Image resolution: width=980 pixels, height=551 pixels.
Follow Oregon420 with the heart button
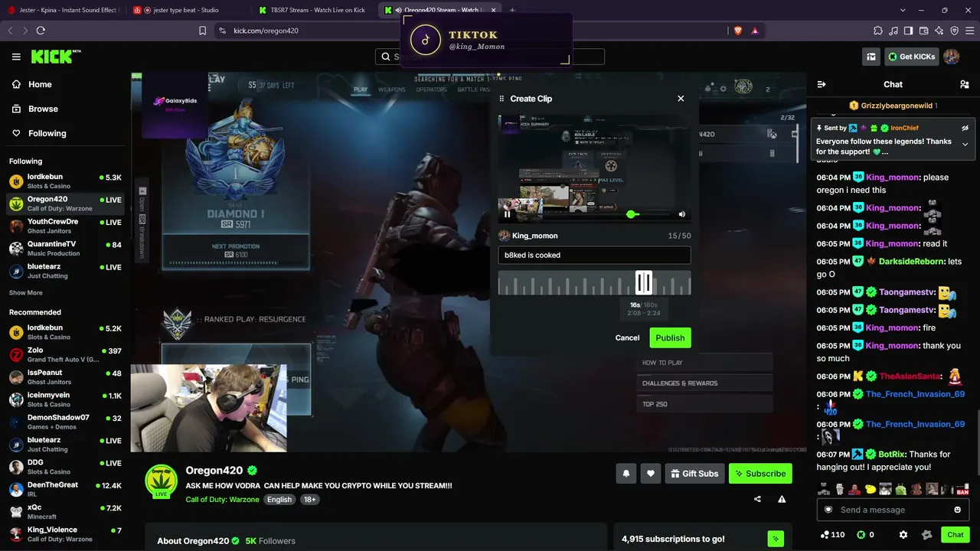[x=651, y=474]
